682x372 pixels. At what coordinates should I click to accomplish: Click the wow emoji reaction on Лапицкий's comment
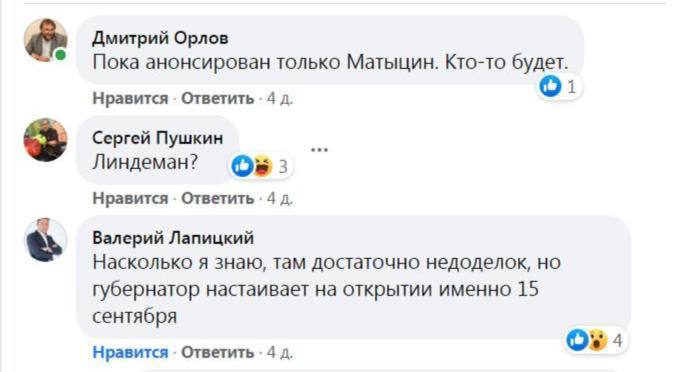point(597,340)
